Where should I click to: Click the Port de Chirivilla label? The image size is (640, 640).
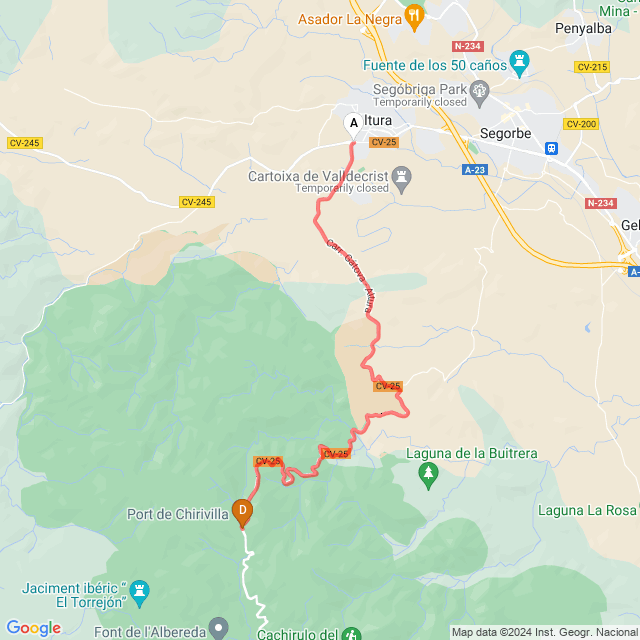point(178,514)
